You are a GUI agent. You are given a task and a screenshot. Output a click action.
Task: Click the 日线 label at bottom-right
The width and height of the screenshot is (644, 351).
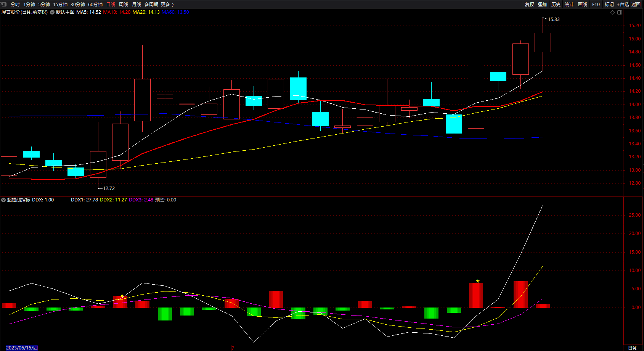pyautogui.click(x=633, y=348)
